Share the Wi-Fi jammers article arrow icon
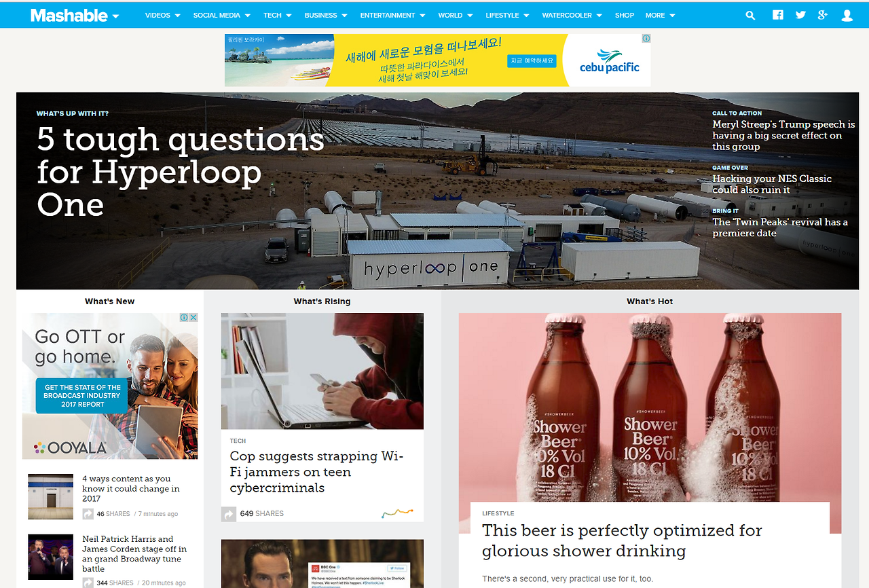 pyautogui.click(x=229, y=514)
